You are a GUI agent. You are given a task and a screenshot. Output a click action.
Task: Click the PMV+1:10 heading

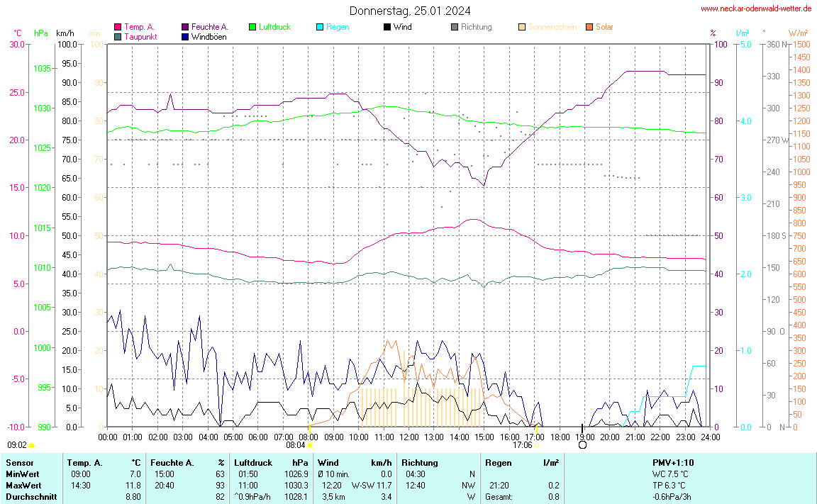pos(673,463)
